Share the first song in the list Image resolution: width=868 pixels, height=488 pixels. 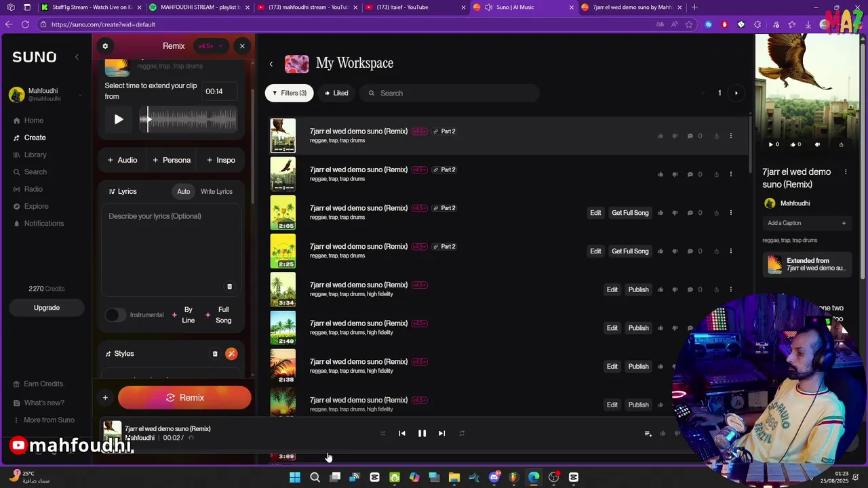[x=716, y=136]
